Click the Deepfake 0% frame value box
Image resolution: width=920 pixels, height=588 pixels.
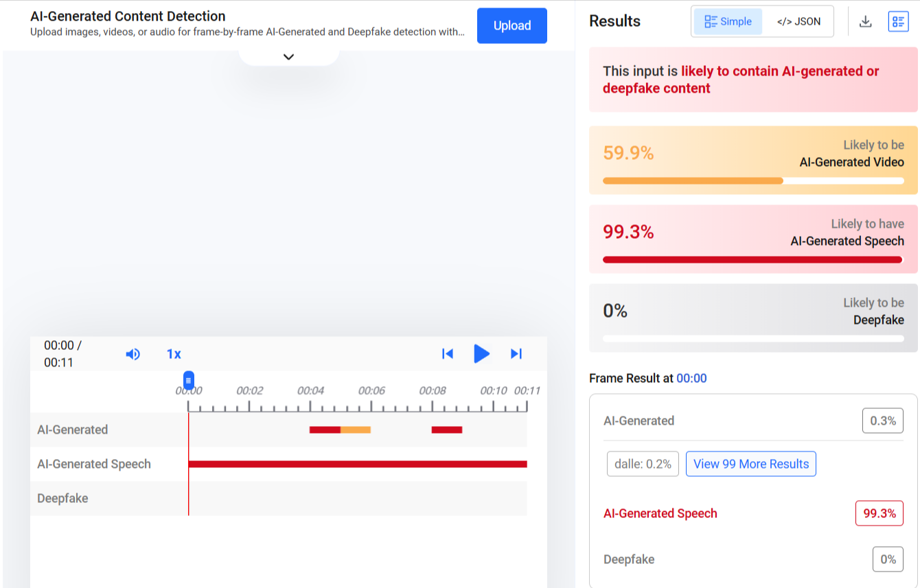point(888,559)
